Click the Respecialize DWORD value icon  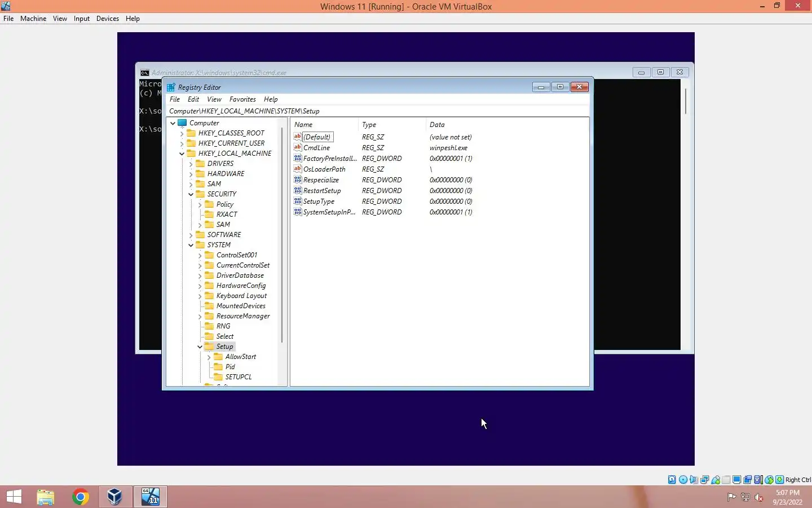point(298,179)
